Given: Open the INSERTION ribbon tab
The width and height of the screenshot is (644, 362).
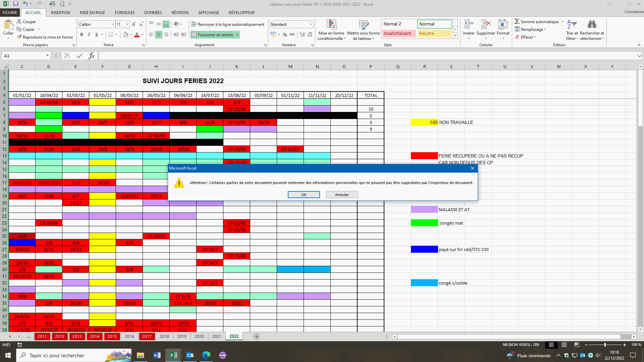Looking at the screenshot, I should 60,12.
